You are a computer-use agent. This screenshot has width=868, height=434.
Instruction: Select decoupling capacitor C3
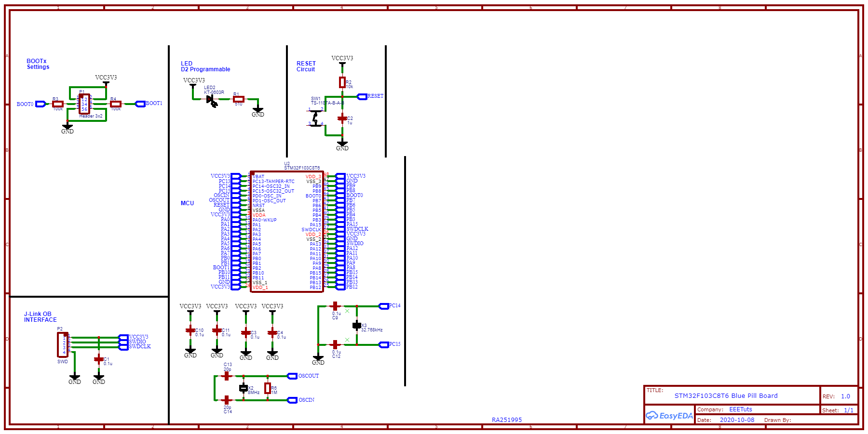coord(246,333)
